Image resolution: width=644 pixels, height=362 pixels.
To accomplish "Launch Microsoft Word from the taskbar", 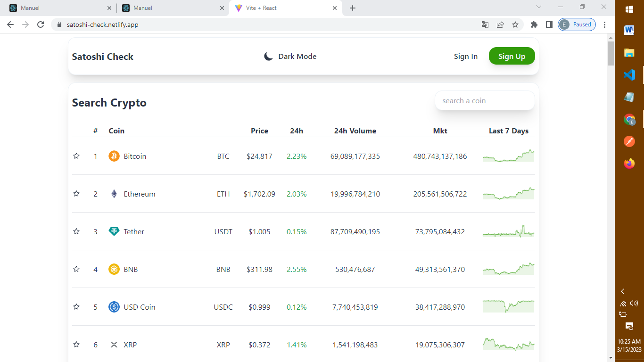I will (629, 30).
